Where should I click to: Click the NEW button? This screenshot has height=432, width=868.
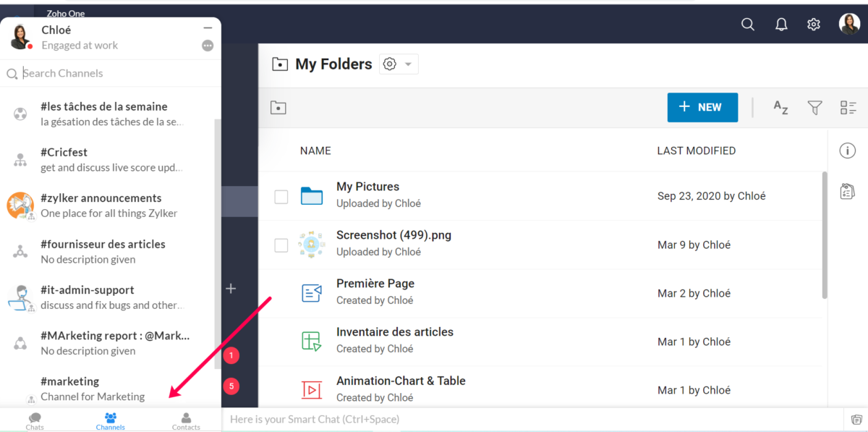coord(702,107)
